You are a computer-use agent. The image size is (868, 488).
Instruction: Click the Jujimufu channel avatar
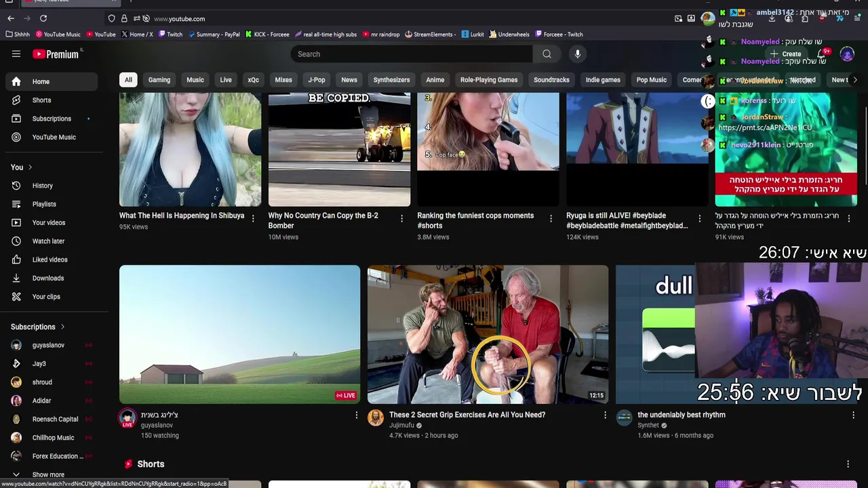point(376,418)
